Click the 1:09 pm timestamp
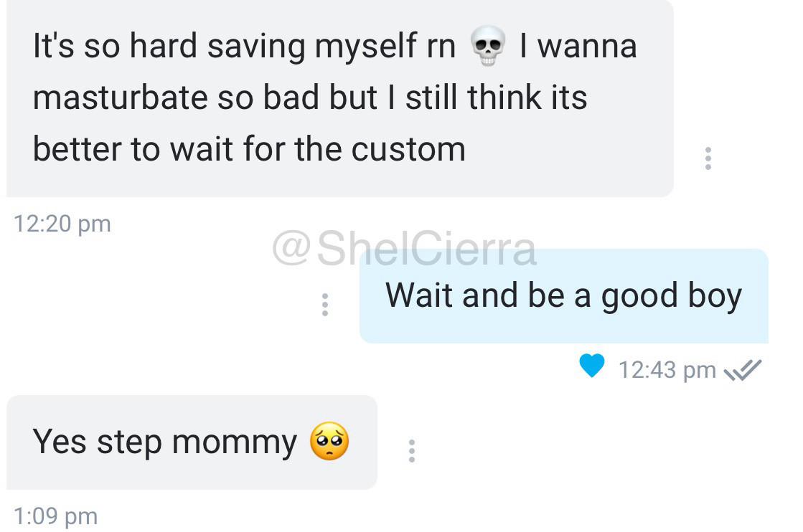 click(x=55, y=516)
